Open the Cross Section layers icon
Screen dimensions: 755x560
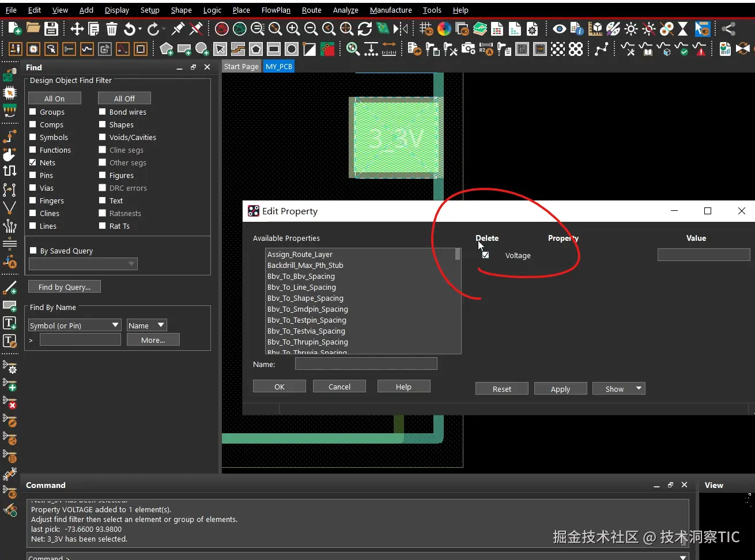480,29
